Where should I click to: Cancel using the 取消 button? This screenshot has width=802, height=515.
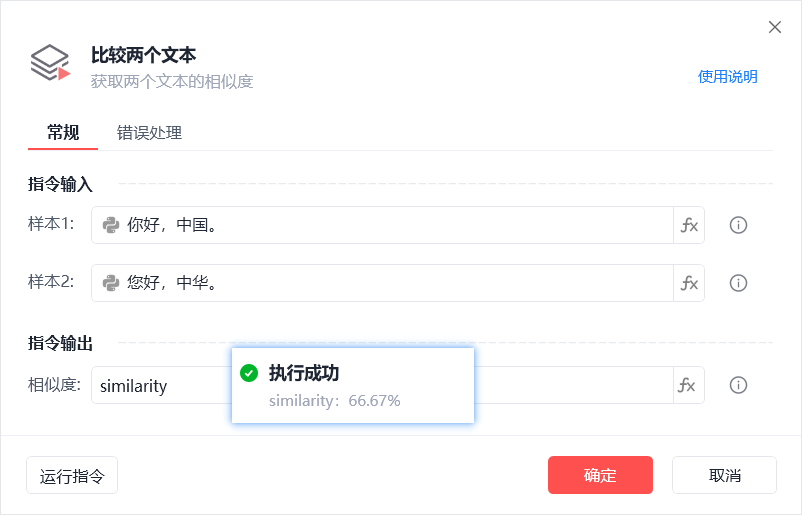[x=724, y=475]
